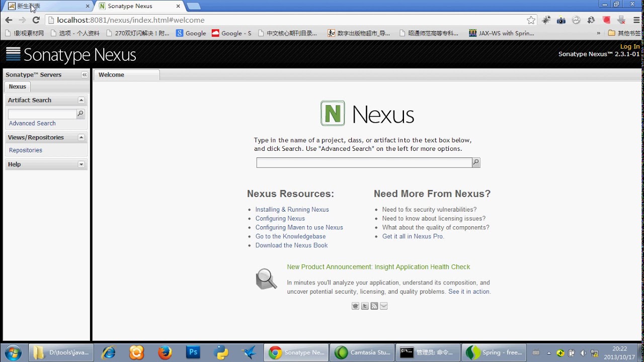This screenshot has height=362, width=644.
Task: Expand the Help panel section
Action: [81, 164]
